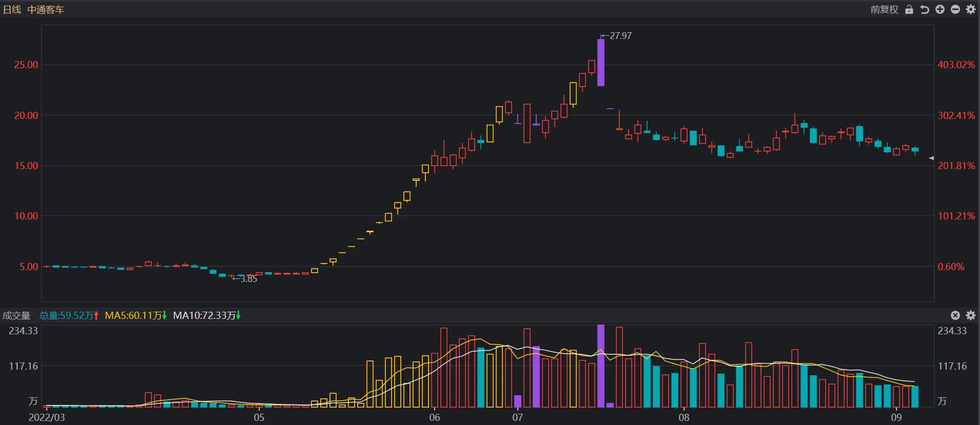Select the tall purple peak candlestick
The height and width of the screenshot is (425, 980).
coord(601,63)
